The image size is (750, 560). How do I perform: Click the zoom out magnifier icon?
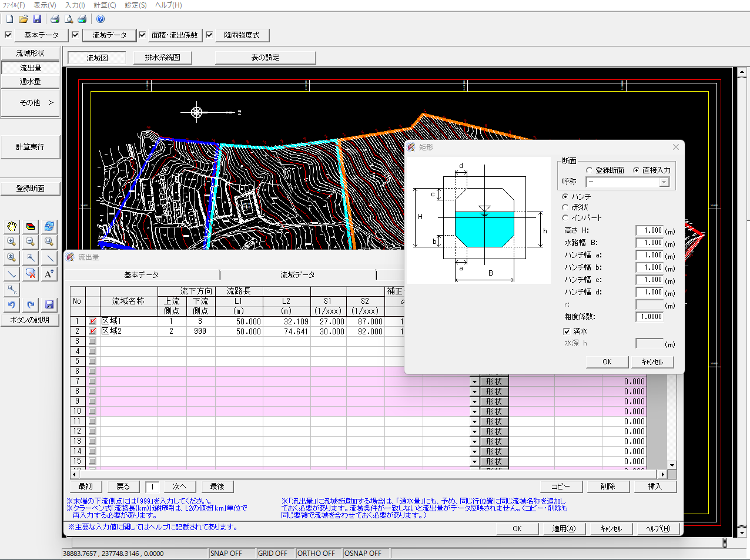31,242
